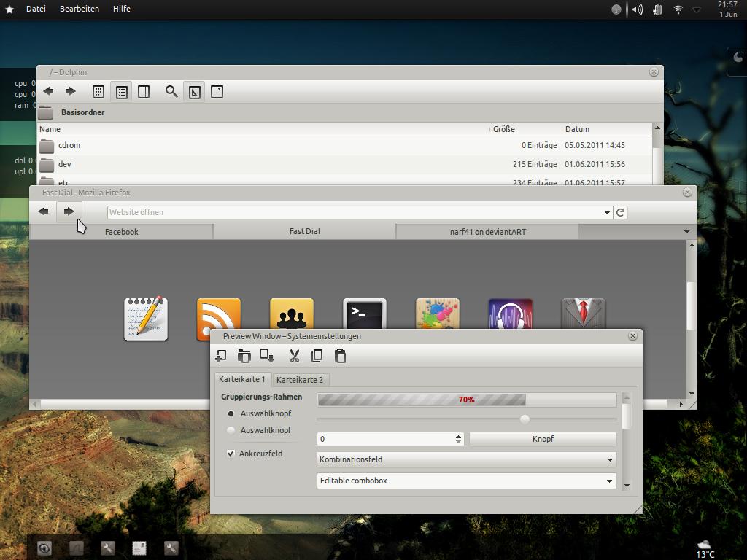
Task: Switch Dolphin to details view mode
Action: coord(122,91)
